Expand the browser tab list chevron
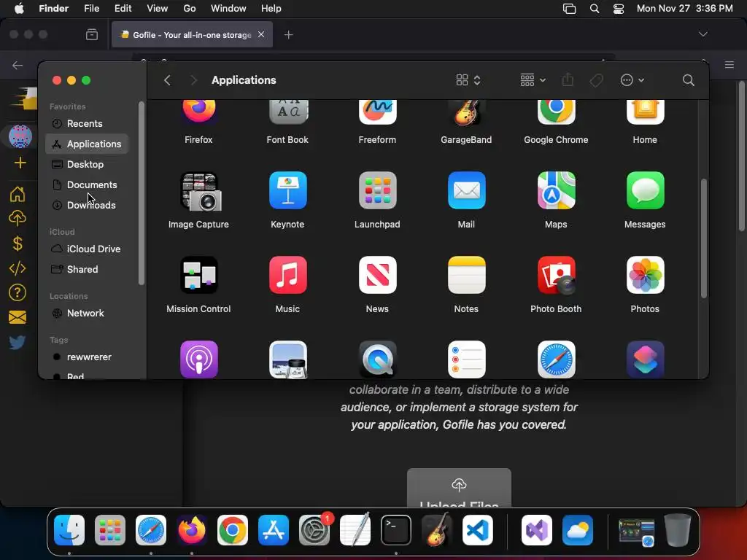This screenshot has width=747, height=560. (703, 34)
